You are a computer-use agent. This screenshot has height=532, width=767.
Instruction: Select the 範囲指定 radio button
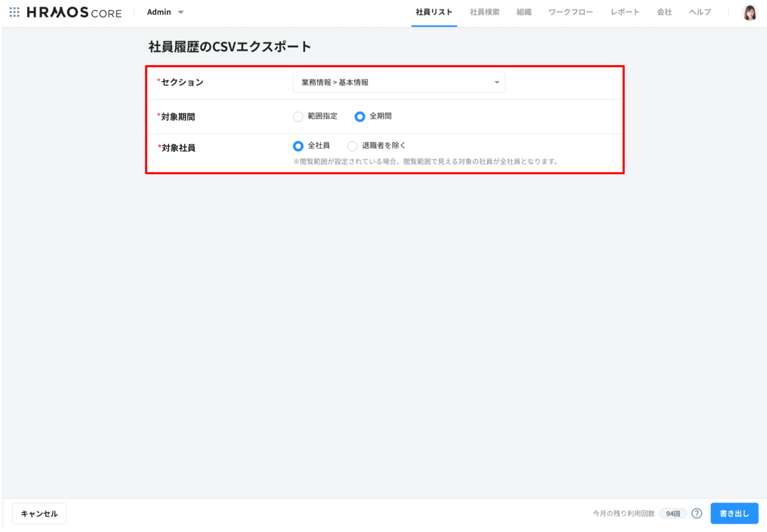pos(298,117)
